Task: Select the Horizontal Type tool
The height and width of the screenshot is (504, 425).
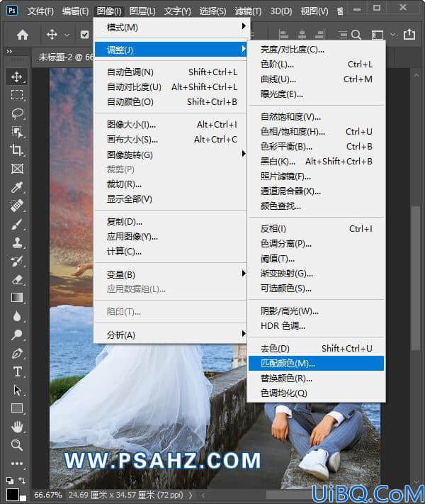Action: 17,371
